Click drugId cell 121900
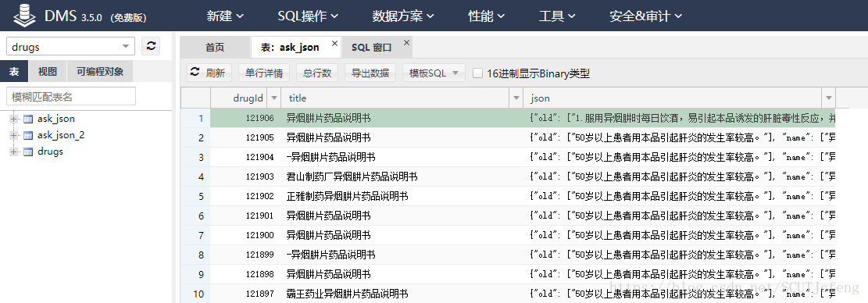Viewport: 868px width, 303px height. tap(246, 235)
